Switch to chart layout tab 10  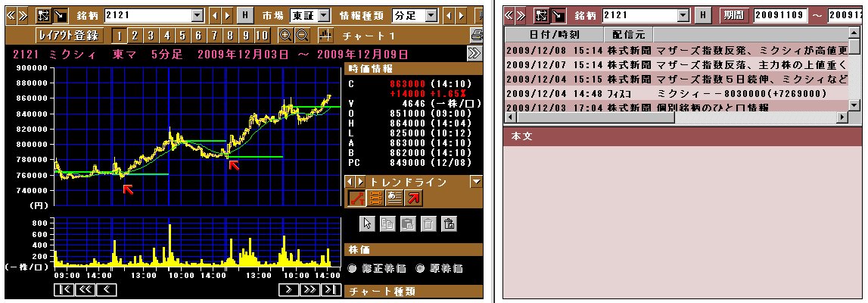[262, 35]
